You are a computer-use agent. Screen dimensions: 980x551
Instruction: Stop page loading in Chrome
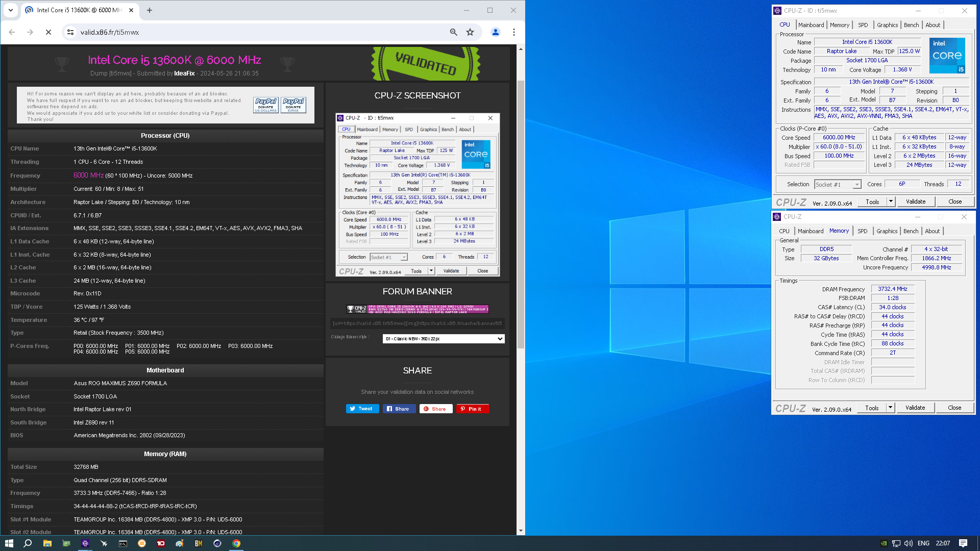[x=48, y=32]
